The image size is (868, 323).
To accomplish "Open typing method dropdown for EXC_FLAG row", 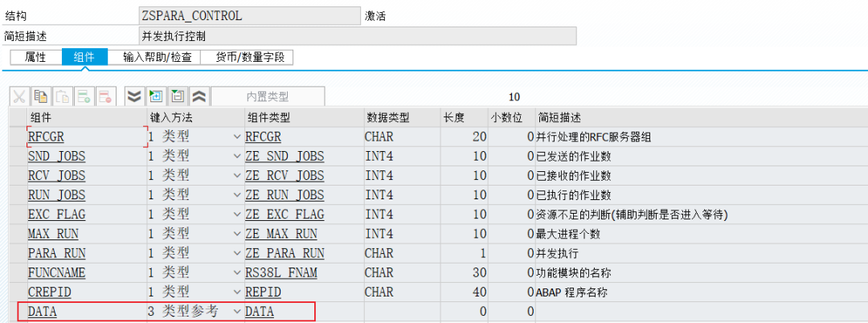I will coord(237,214).
